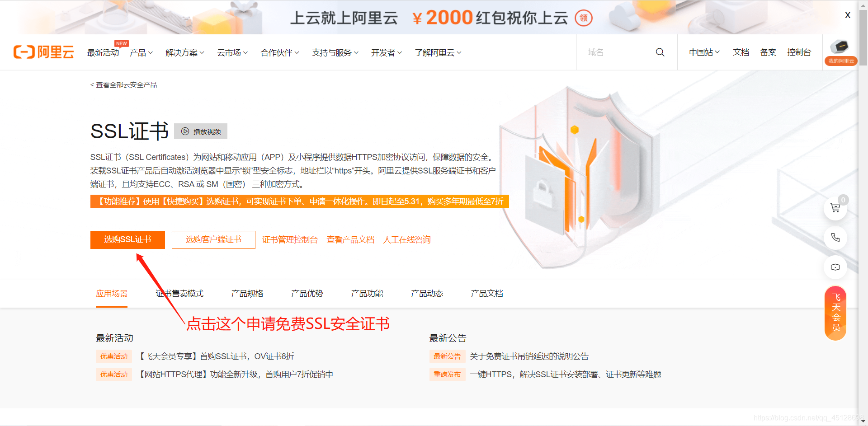The height and width of the screenshot is (426, 868).
Task: Expand the 开发者 dropdown menu
Action: click(387, 53)
